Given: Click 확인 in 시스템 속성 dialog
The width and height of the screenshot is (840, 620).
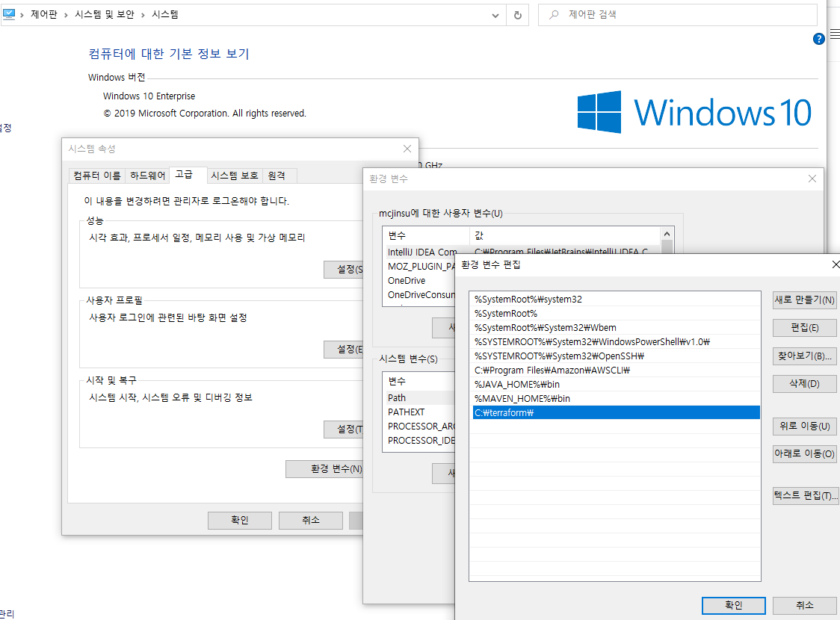Looking at the screenshot, I should click(x=239, y=520).
